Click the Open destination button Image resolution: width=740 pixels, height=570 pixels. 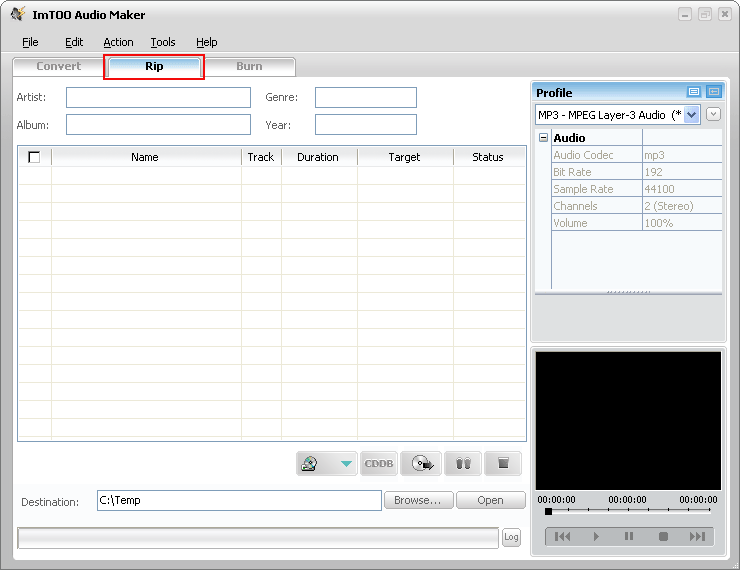click(x=490, y=500)
